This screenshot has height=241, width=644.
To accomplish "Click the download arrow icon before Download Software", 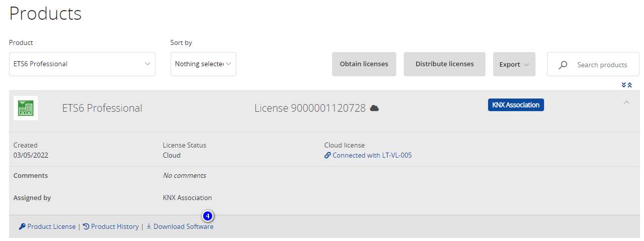I will 149,226.
